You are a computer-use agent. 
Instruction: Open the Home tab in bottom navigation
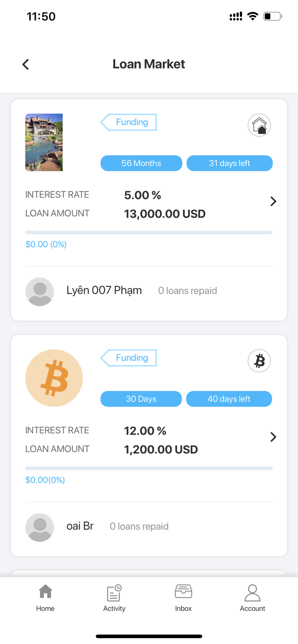(45, 597)
